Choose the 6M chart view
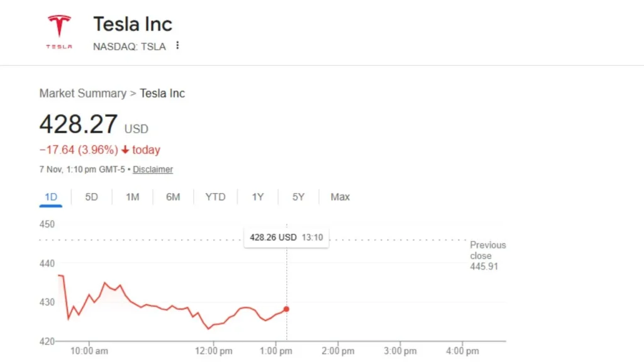The width and height of the screenshot is (644, 362). pyautogui.click(x=173, y=197)
